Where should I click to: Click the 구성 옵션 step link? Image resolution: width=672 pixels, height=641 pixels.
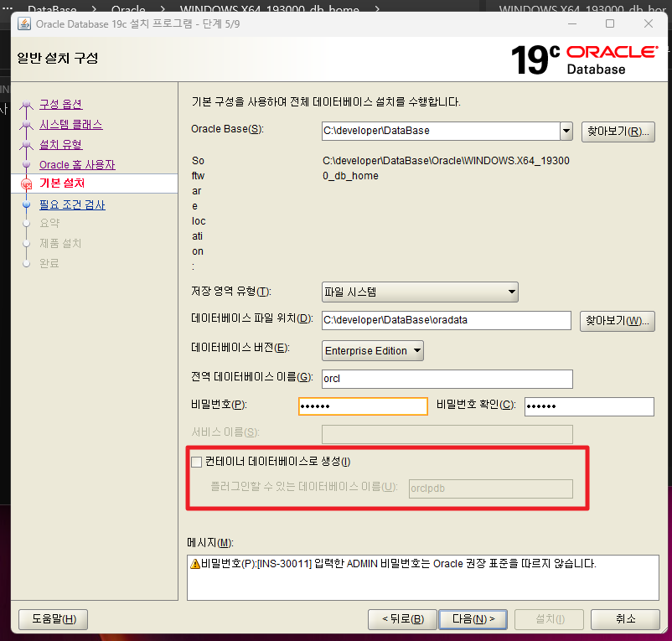pyautogui.click(x=61, y=104)
